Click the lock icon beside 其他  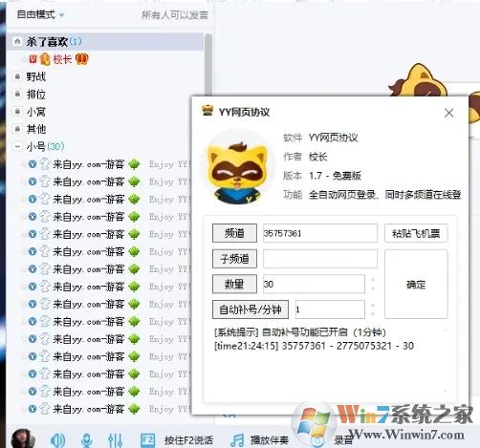[x=17, y=129]
